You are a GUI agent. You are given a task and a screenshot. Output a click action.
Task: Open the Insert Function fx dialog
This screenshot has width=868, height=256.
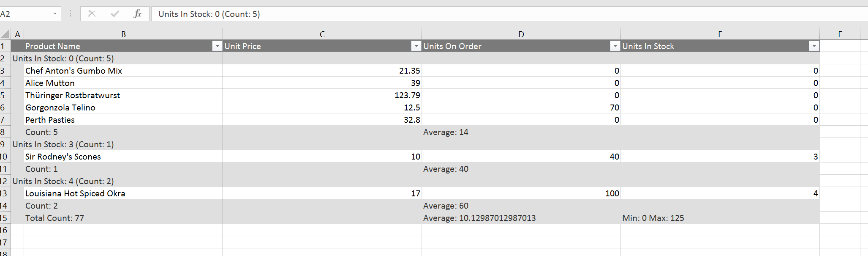[137, 14]
